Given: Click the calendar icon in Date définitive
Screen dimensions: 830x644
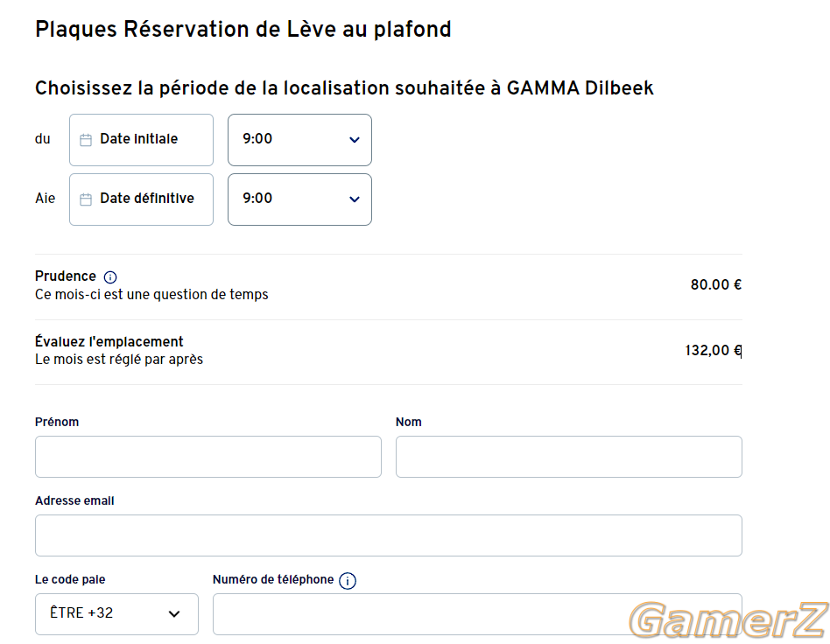Looking at the screenshot, I should pyautogui.click(x=85, y=199).
